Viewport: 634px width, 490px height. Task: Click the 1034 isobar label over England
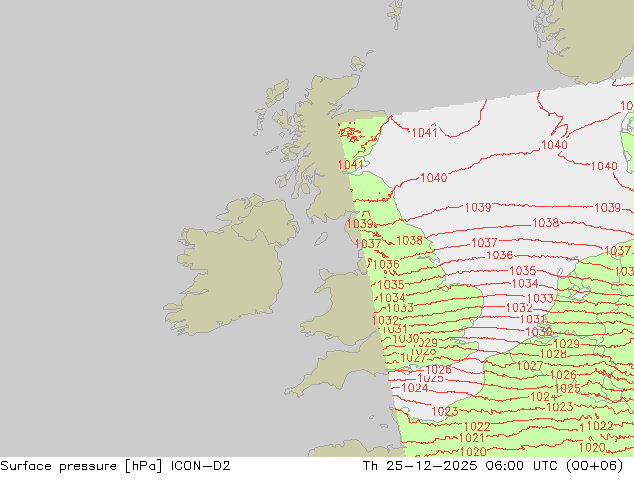click(392, 298)
